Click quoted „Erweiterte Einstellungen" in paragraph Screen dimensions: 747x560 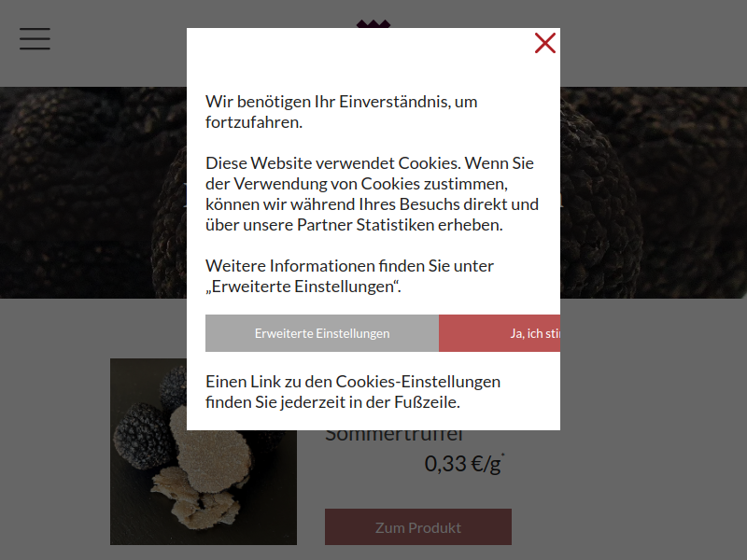point(303,287)
